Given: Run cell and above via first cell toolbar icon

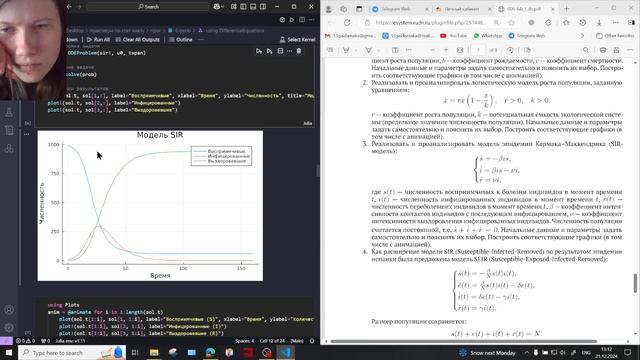Looking at the screenshot, I should 259,51.
